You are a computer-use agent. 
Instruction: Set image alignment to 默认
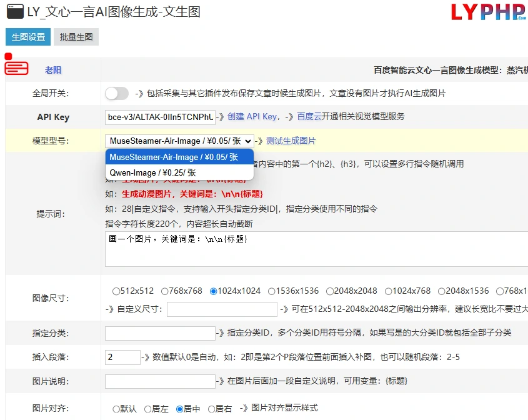(116, 409)
